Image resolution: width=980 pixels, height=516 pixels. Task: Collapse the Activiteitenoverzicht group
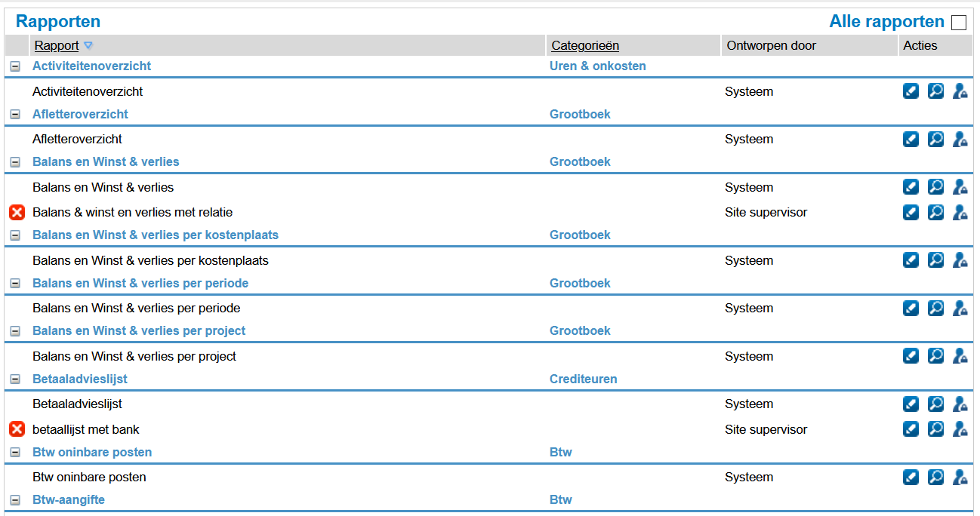(x=15, y=66)
